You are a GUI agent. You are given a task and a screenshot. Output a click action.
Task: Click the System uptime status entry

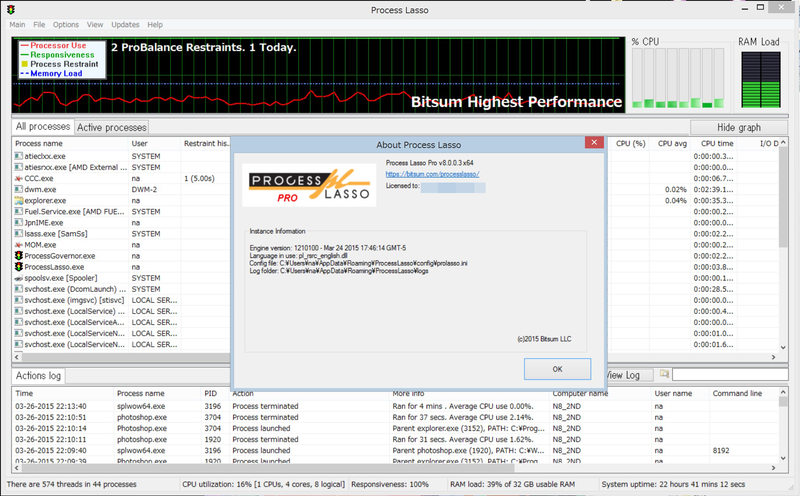(673, 484)
